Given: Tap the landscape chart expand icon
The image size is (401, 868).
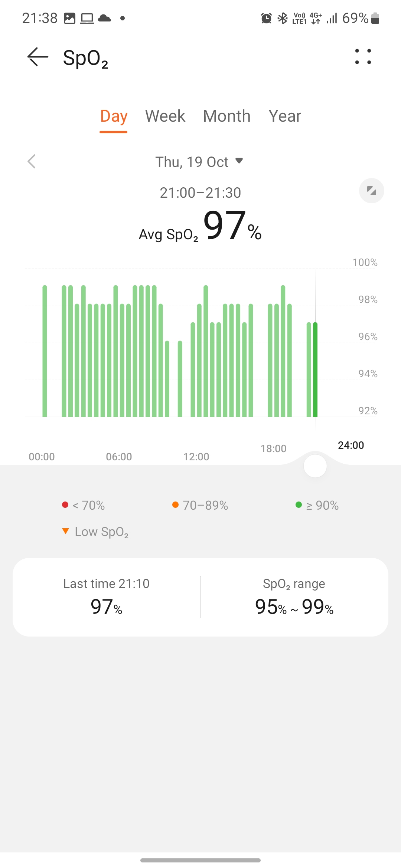Looking at the screenshot, I should (371, 191).
